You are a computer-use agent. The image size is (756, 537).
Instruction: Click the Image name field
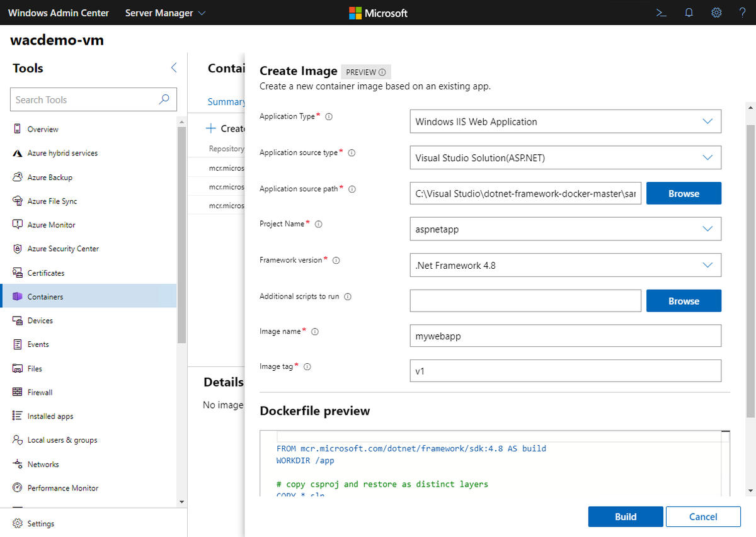click(x=565, y=336)
